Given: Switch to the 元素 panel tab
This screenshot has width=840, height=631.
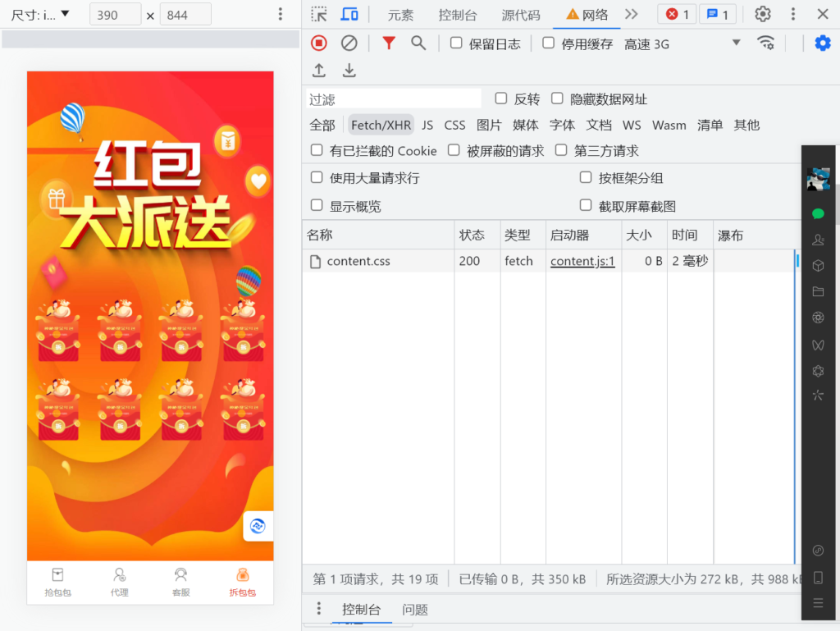Looking at the screenshot, I should pos(401,14).
